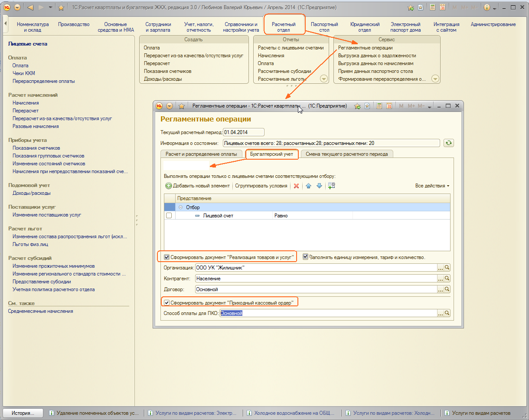The height and width of the screenshot is (420, 529).
Task: Open selection dots button for Организация
Action: [441, 268]
